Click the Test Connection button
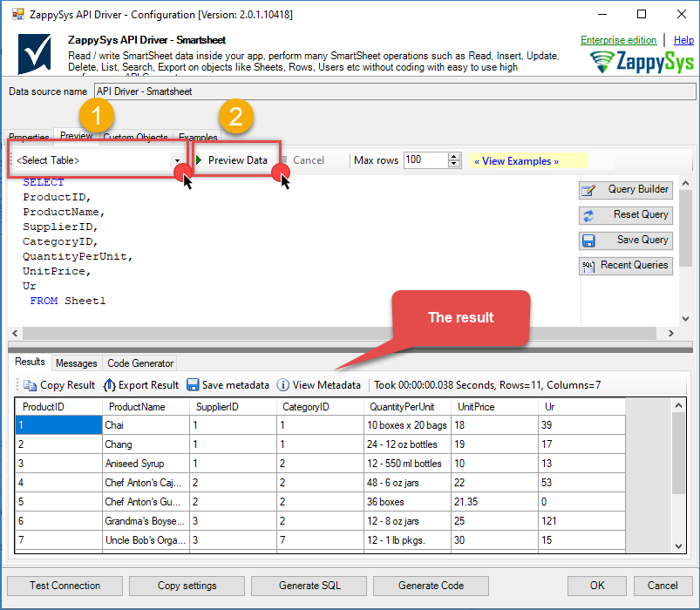The width and height of the screenshot is (700, 610). [x=65, y=586]
